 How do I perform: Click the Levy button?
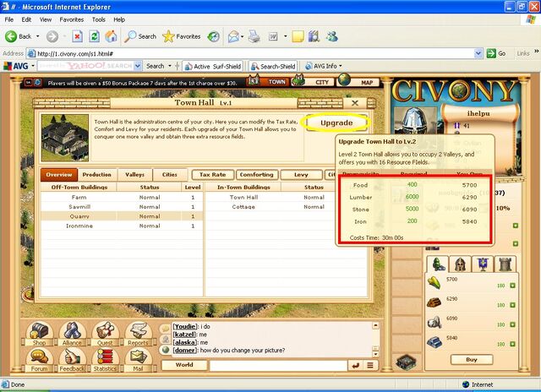pos(301,174)
